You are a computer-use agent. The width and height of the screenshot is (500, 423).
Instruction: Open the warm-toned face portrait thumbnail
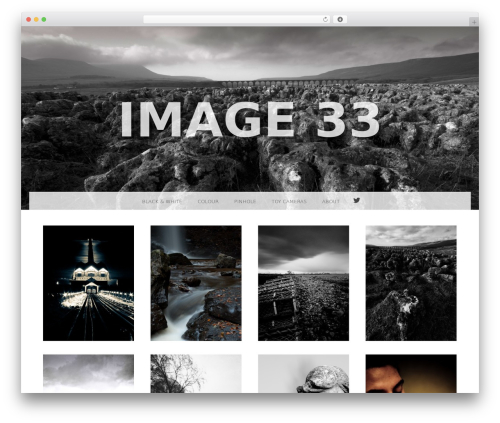click(411, 373)
